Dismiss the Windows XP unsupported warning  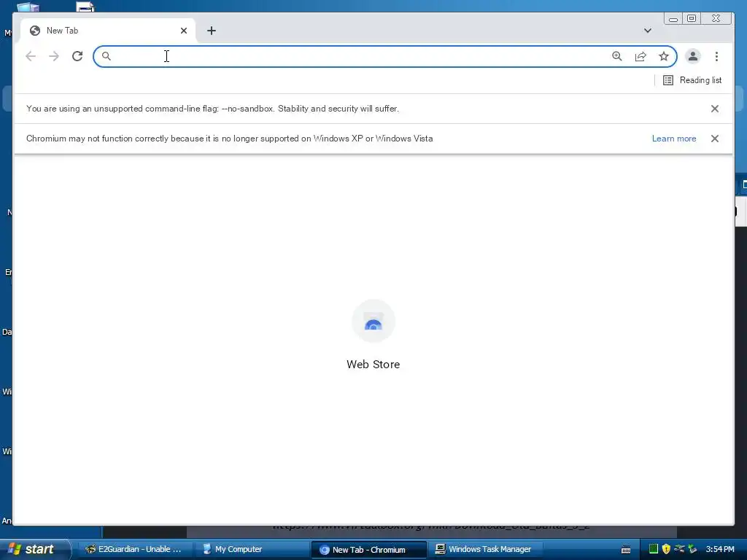(x=715, y=139)
